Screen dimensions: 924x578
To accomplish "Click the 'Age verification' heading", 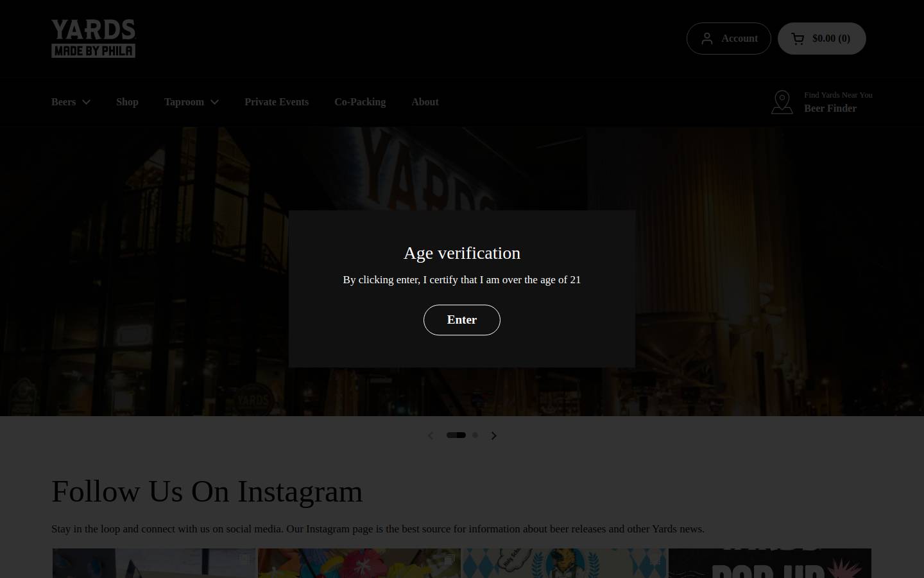I will 462,253.
